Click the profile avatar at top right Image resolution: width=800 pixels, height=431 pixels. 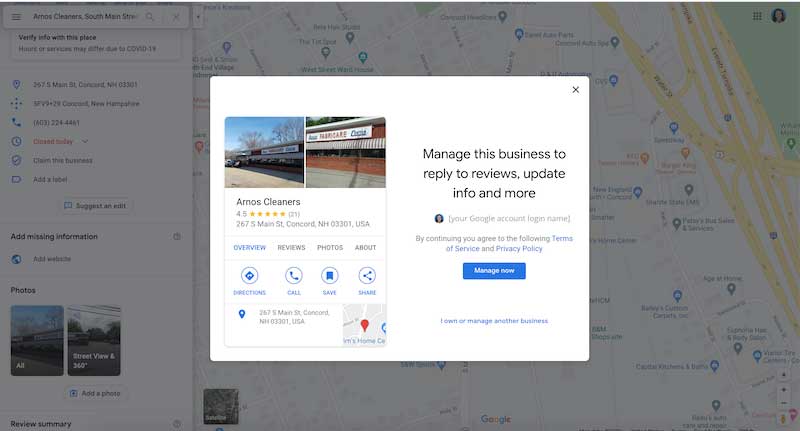point(779,16)
